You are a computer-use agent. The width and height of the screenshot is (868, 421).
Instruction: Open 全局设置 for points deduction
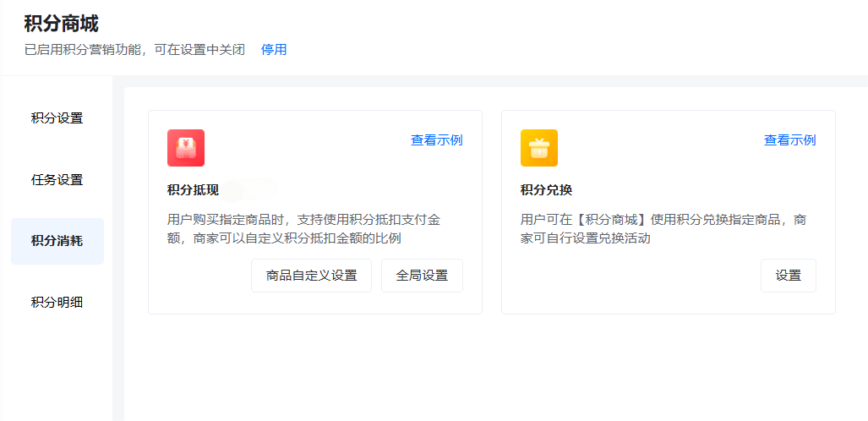click(x=422, y=276)
